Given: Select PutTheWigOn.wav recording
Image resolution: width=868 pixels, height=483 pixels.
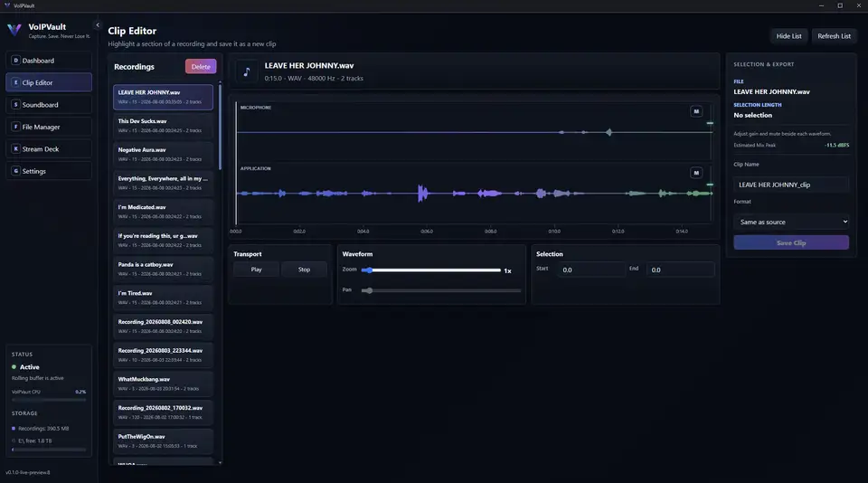Looking at the screenshot, I should pyautogui.click(x=163, y=441).
